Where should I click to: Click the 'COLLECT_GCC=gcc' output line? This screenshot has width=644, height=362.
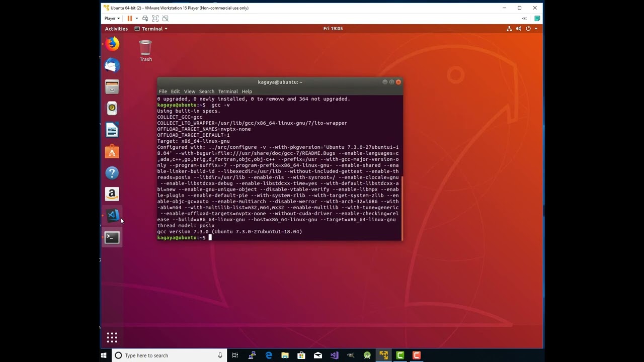[x=180, y=117]
